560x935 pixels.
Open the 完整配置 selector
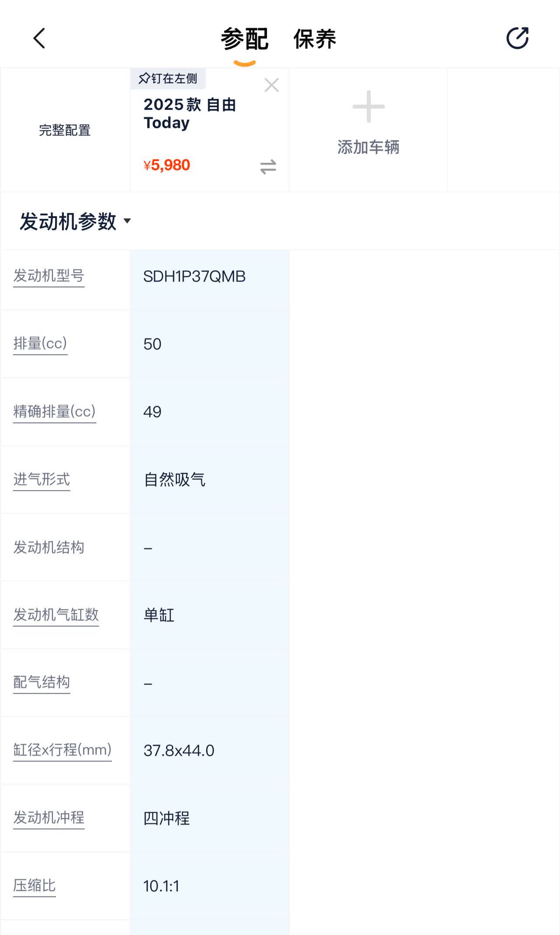(65, 130)
